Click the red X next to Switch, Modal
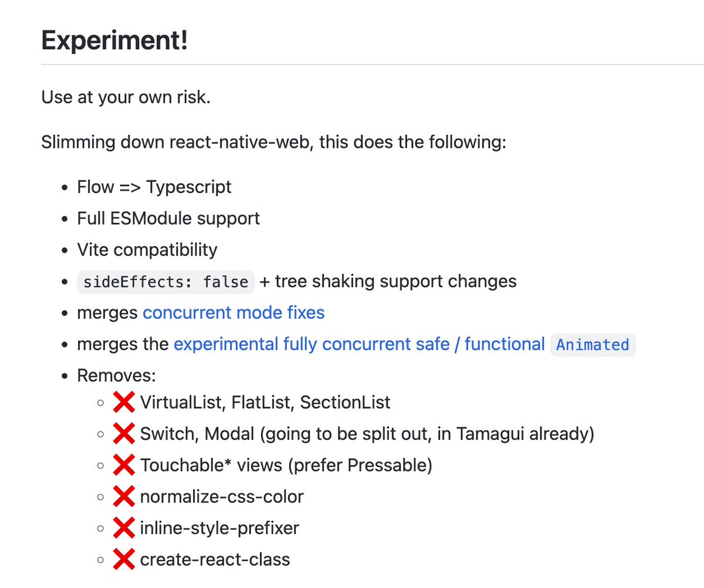This screenshot has height=588, width=704. coord(124,434)
